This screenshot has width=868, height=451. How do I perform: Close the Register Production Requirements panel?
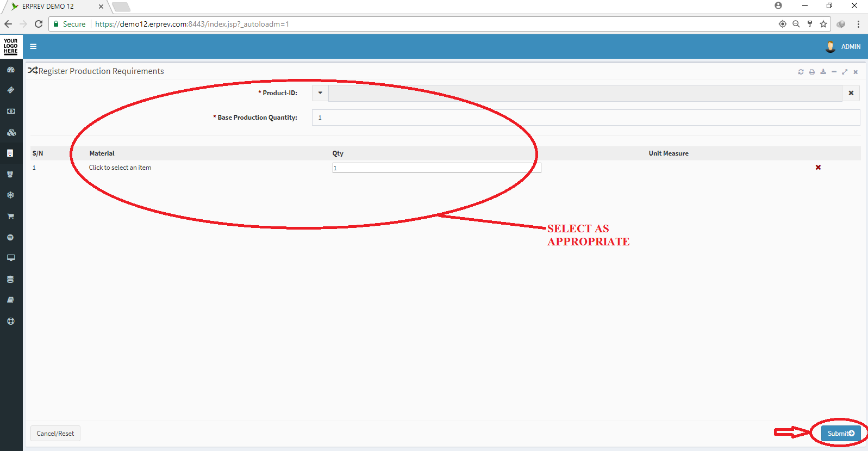[x=855, y=72]
